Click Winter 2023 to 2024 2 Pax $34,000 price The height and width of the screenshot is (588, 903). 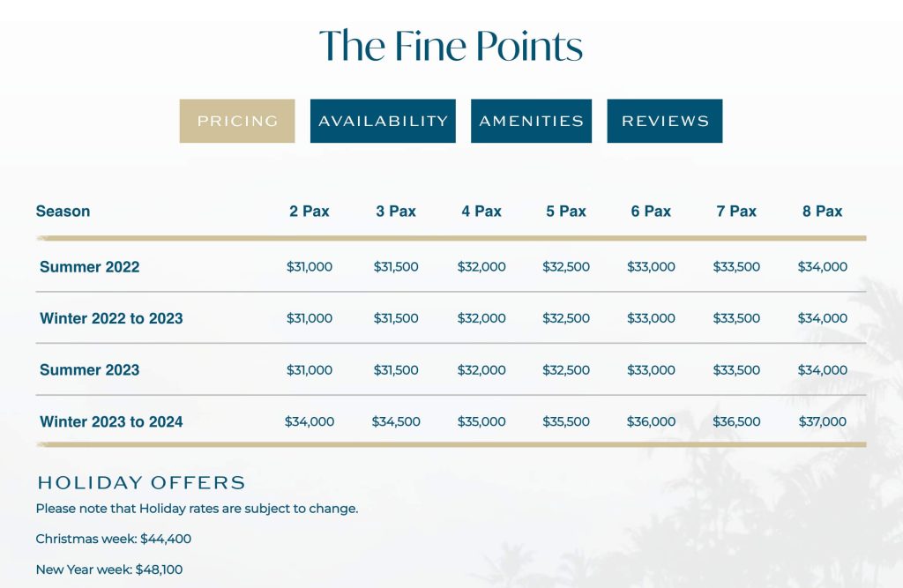coord(310,421)
